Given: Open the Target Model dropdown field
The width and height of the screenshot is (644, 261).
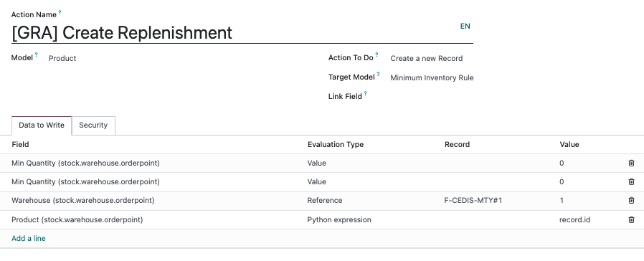Looking at the screenshot, I should click(x=432, y=77).
